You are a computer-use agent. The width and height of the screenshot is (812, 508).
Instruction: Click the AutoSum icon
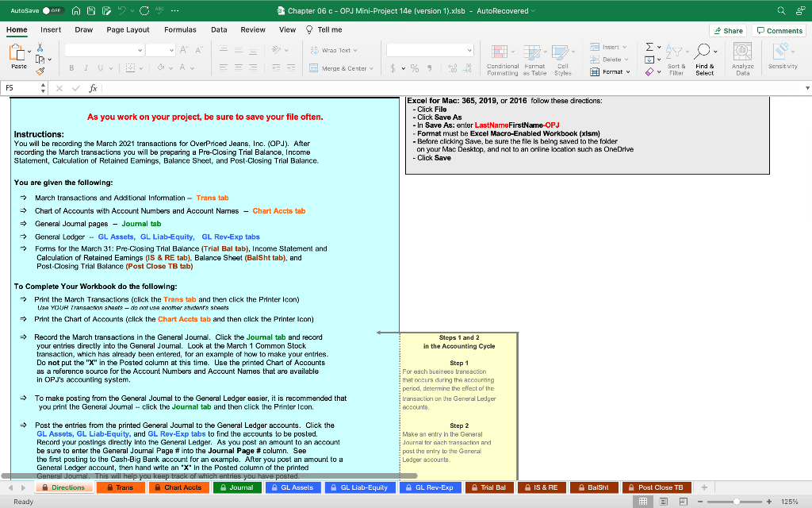click(x=649, y=47)
